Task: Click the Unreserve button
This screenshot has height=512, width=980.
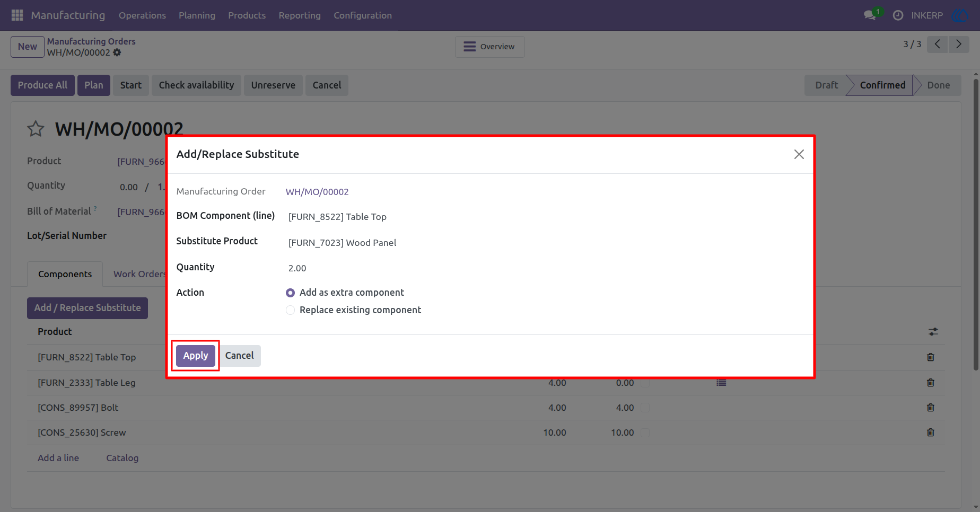Action: [x=273, y=85]
